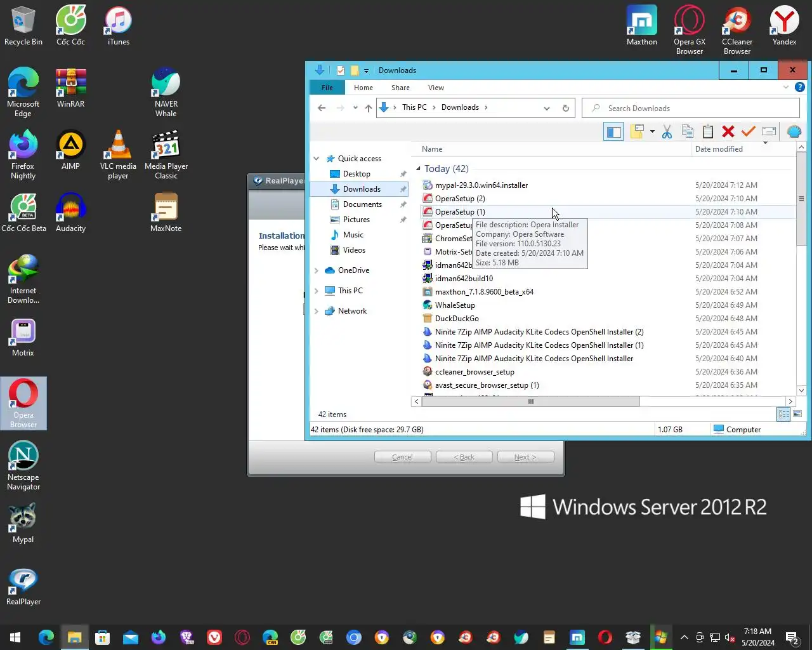
Task: Click the Email envelope toolbar icon
Action: (x=769, y=131)
